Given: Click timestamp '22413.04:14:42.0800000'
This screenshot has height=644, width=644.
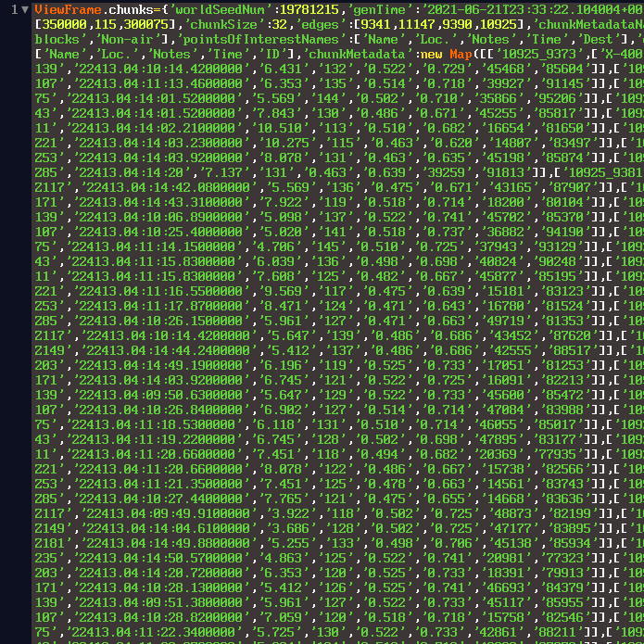Looking at the screenshot, I should point(168,187).
